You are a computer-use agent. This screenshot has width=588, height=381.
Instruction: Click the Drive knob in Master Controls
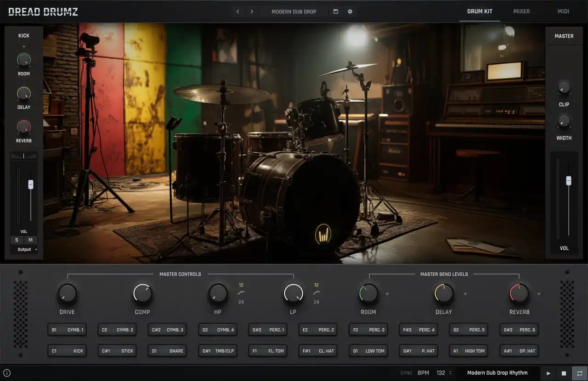click(x=68, y=293)
